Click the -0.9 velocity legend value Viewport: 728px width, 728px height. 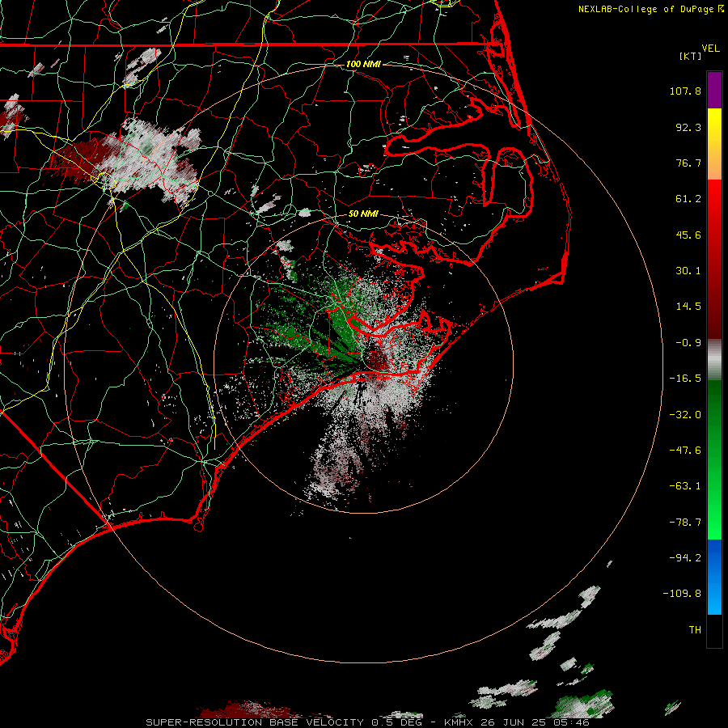click(x=688, y=343)
